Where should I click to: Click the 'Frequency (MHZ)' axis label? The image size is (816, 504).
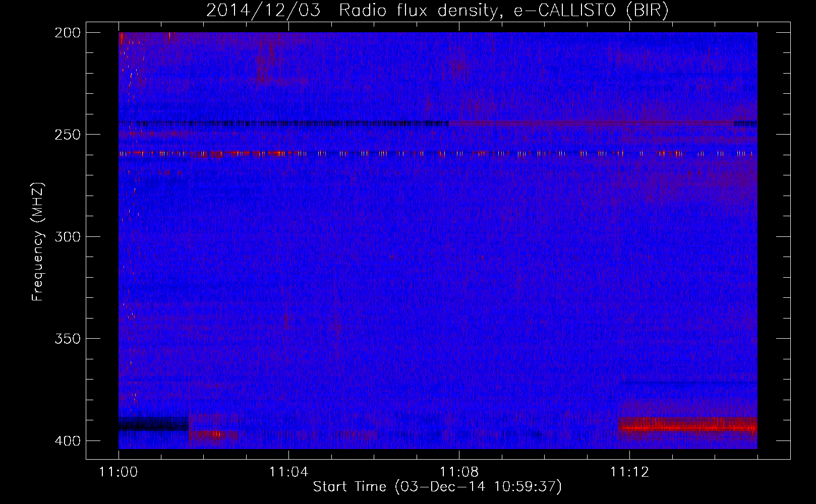pyautogui.click(x=38, y=242)
